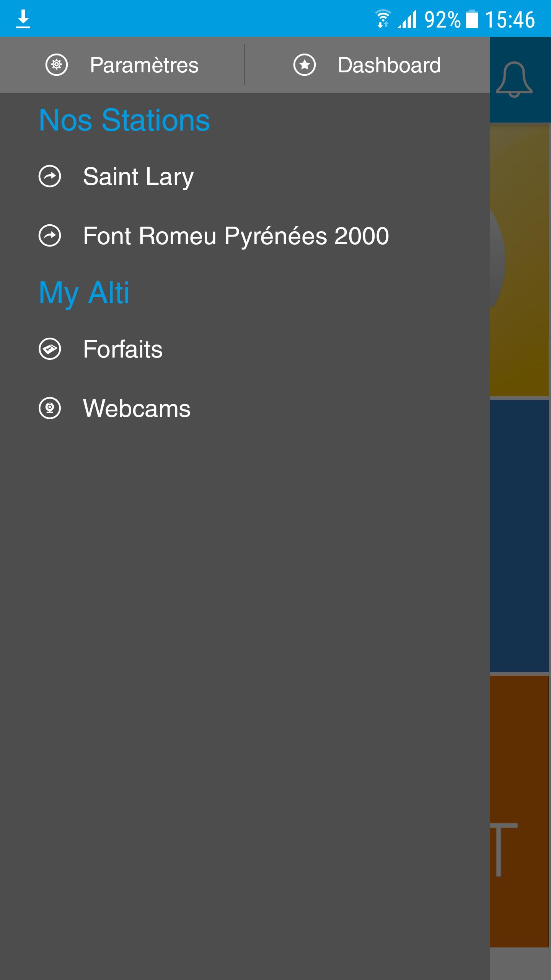Image resolution: width=551 pixels, height=980 pixels.
Task: Open the Webcams section
Action: pos(137,408)
